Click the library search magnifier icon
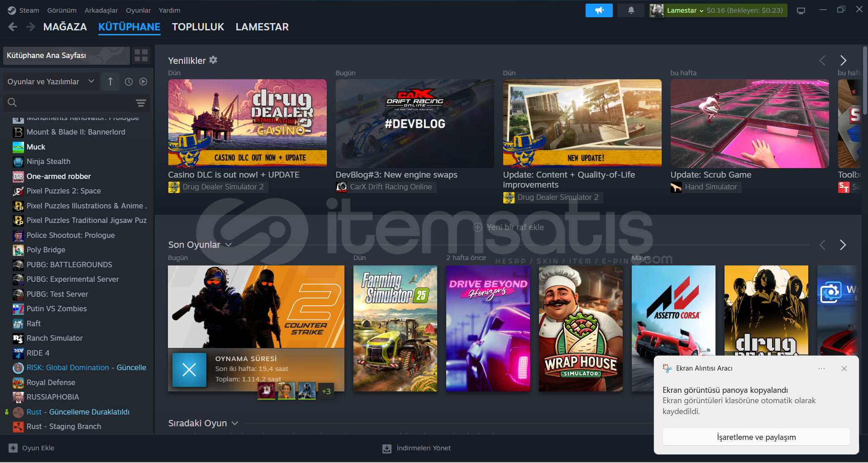868x463 pixels. 12,102
